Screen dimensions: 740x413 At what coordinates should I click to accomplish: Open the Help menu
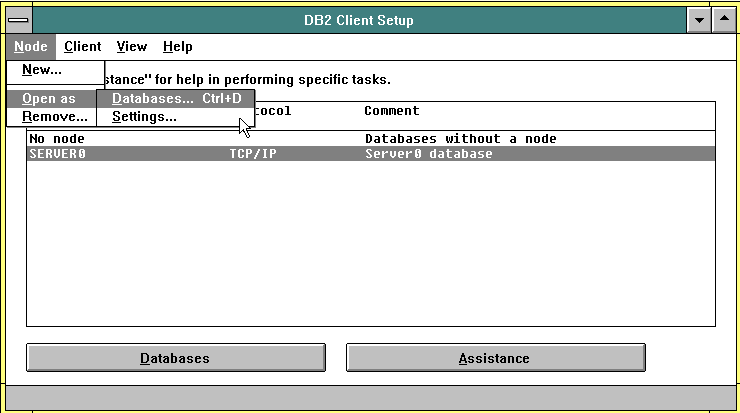pos(177,47)
